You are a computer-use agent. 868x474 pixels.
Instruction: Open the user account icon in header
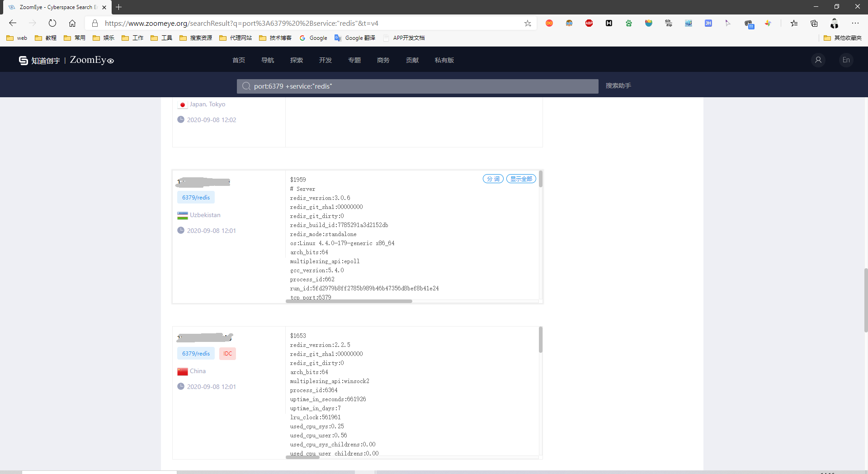[818, 60]
